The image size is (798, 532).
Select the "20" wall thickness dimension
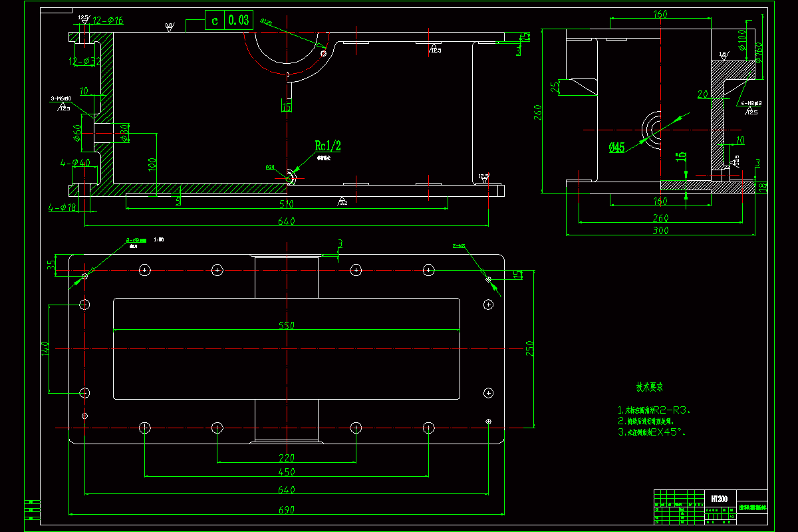(x=702, y=95)
